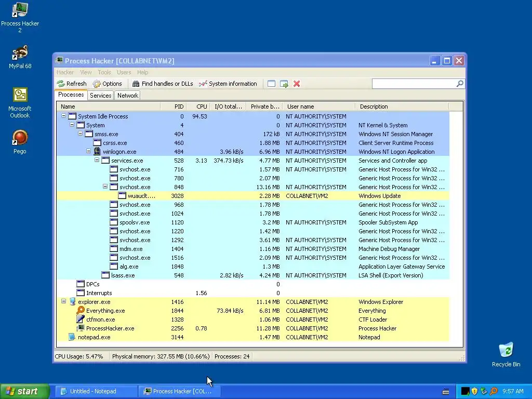Click the winlogon.exe process icon
Screen dimensions: 532x399
click(x=97, y=151)
